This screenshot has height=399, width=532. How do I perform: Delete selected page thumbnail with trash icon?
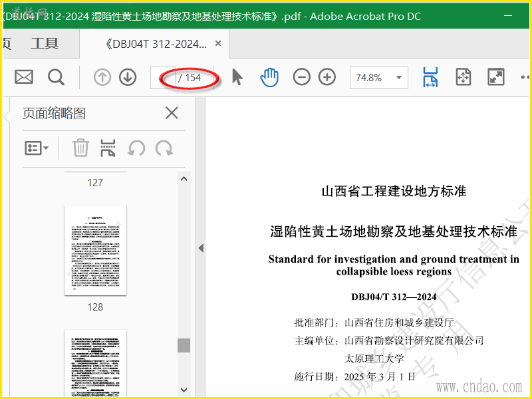[x=80, y=148]
